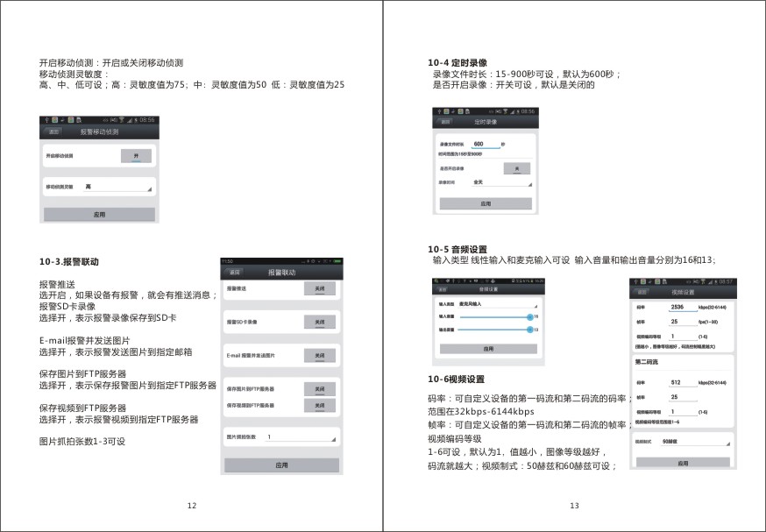This screenshot has width=766, height=532.
Task: Click the input volume slider handle
Action: (530, 317)
